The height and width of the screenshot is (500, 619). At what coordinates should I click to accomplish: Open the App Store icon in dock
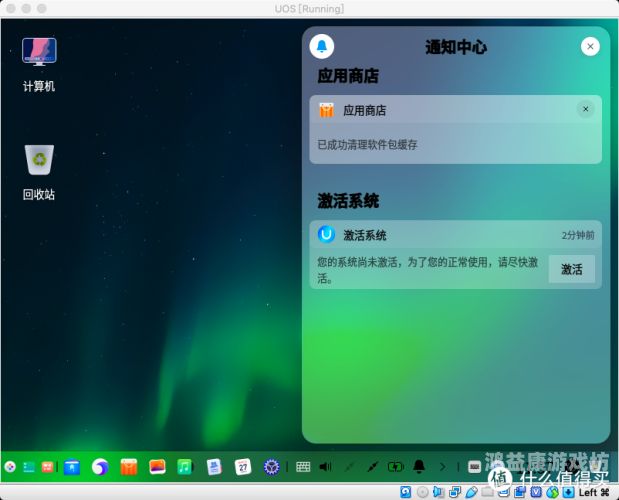[129, 467]
